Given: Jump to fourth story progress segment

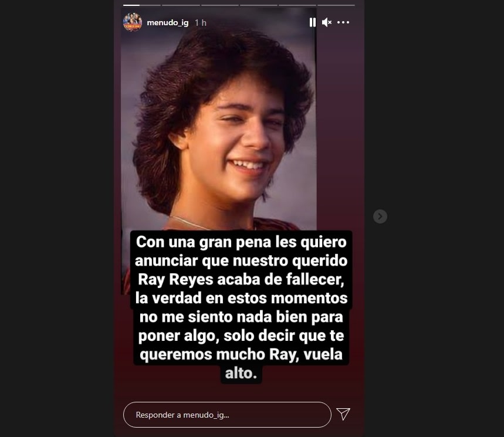Looking at the screenshot, I should tap(258, 5).
